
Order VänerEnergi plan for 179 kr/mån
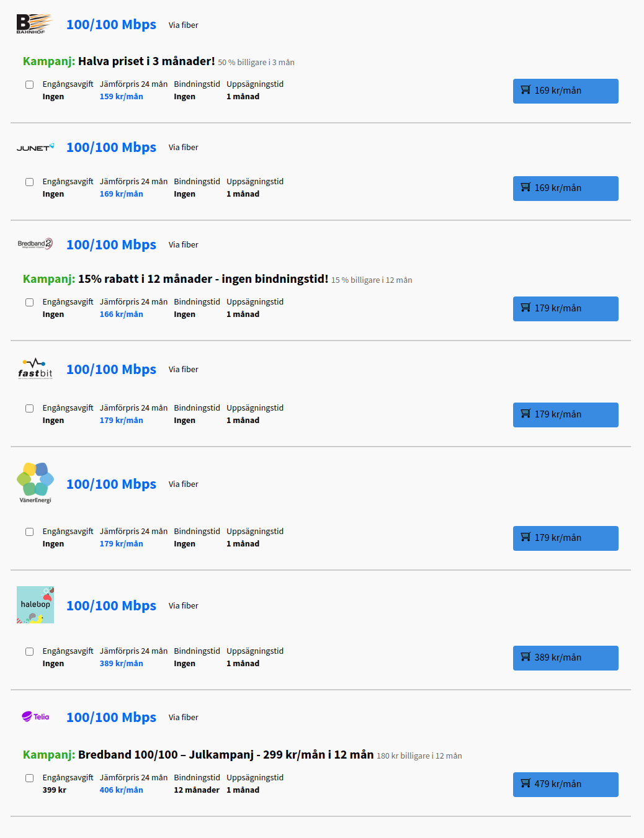(x=566, y=538)
